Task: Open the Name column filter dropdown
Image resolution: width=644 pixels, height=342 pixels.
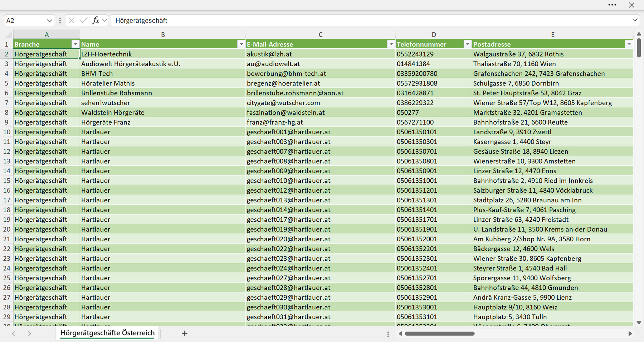Action: [x=241, y=44]
